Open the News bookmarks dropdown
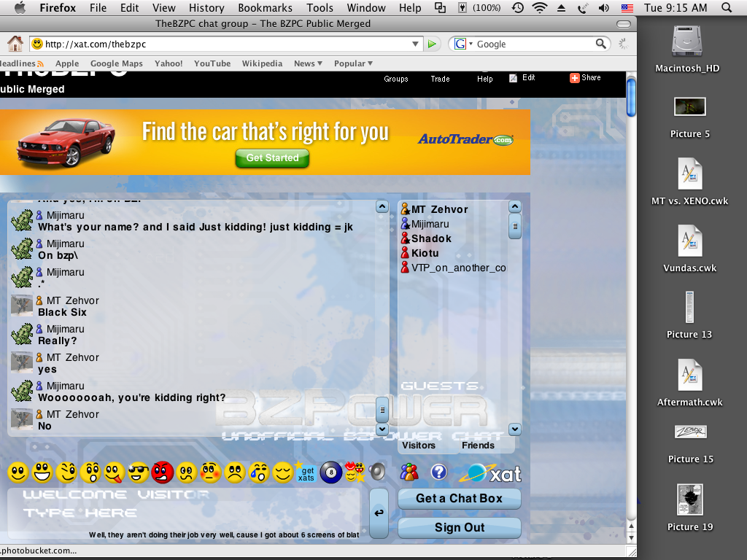Viewport: 747px width, 560px height. pyautogui.click(x=308, y=63)
